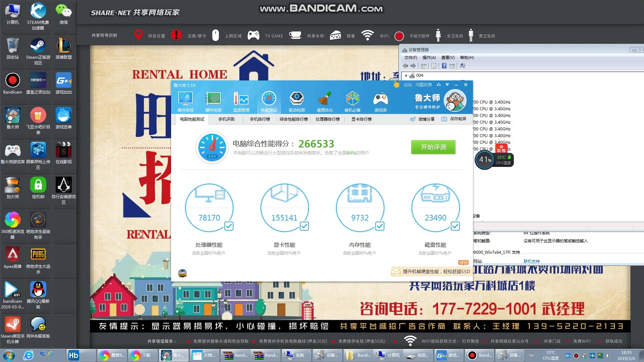Click the 41% memory usage floating gauge
Viewport: 644px width, 362px height.
pos(485,160)
